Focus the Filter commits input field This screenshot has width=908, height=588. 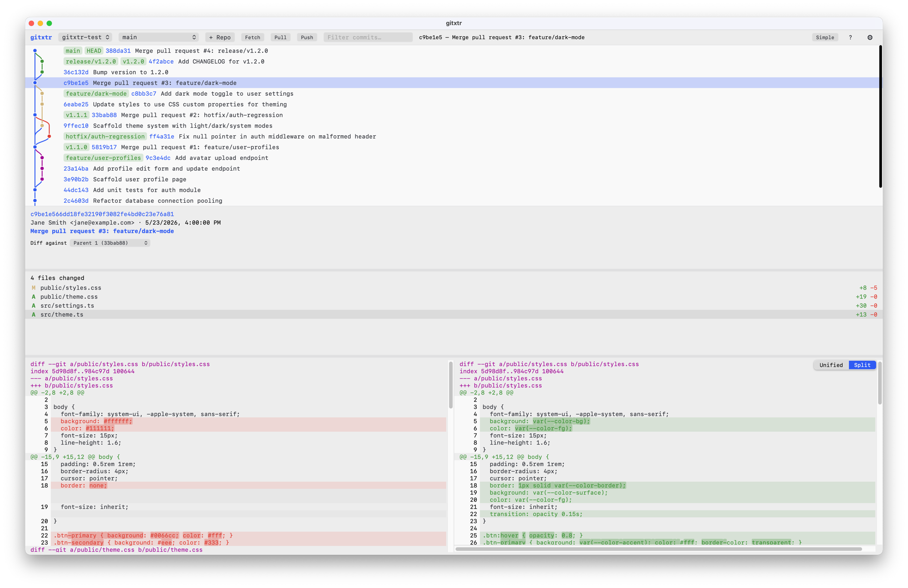coord(368,38)
